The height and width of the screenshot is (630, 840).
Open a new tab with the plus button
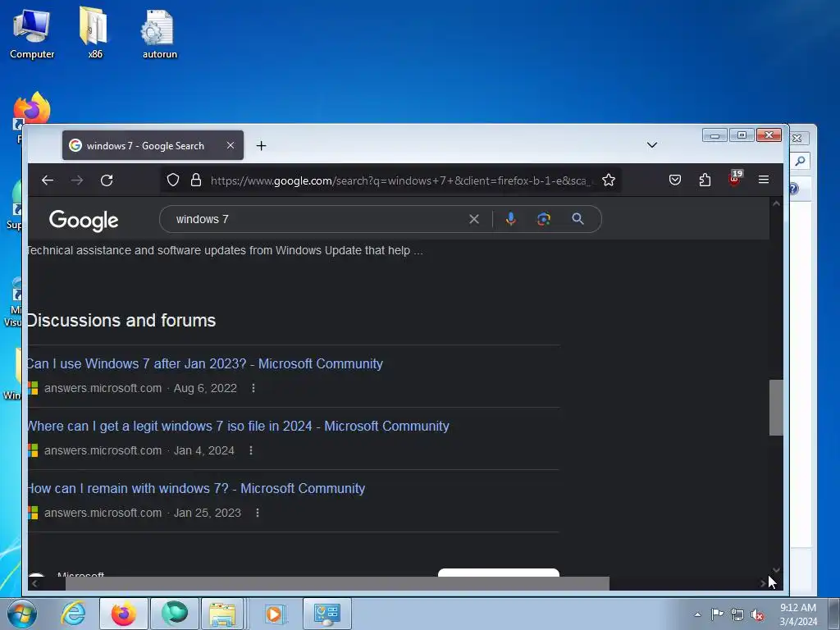[x=261, y=146]
